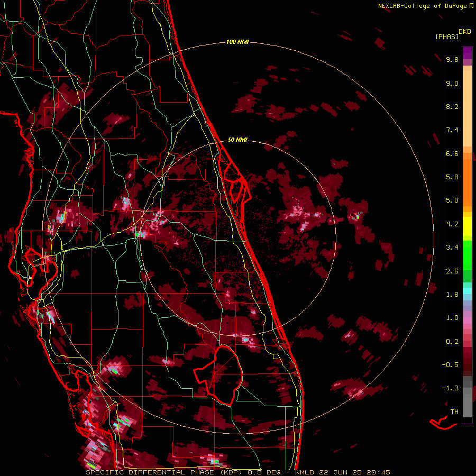Click the 9.8 value on the color scale

click(x=452, y=59)
